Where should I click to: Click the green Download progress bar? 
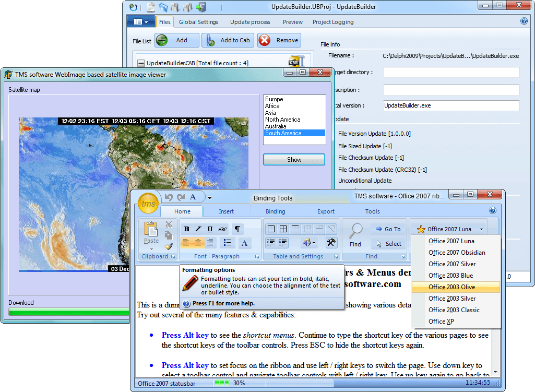(69, 312)
